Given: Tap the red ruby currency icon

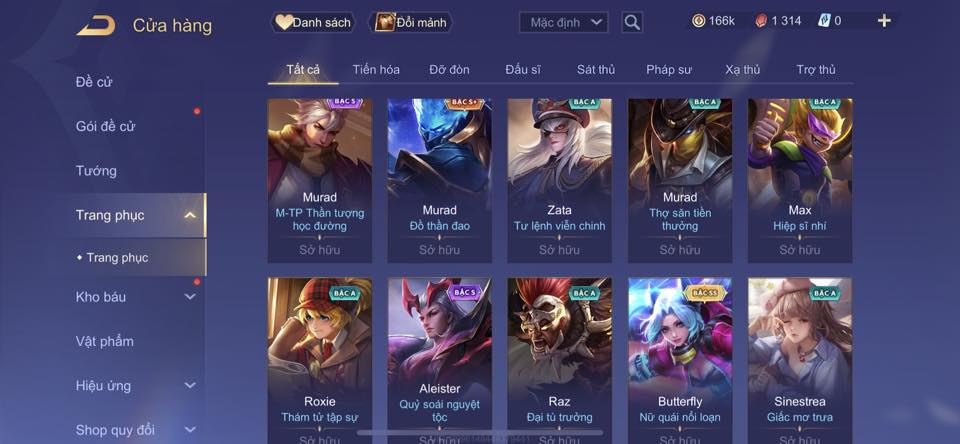Looking at the screenshot, I should pos(761,21).
